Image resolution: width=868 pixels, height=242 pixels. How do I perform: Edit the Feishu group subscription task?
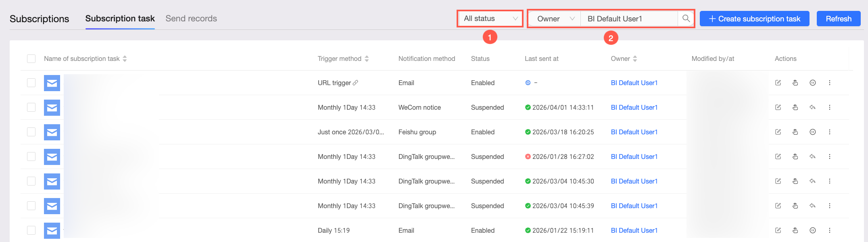point(778,132)
